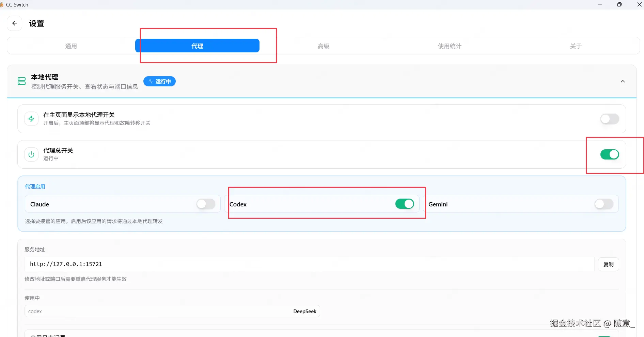Click the 选择要接管的应用 description text
Viewport: 644px width, 337px height.
click(94, 221)
